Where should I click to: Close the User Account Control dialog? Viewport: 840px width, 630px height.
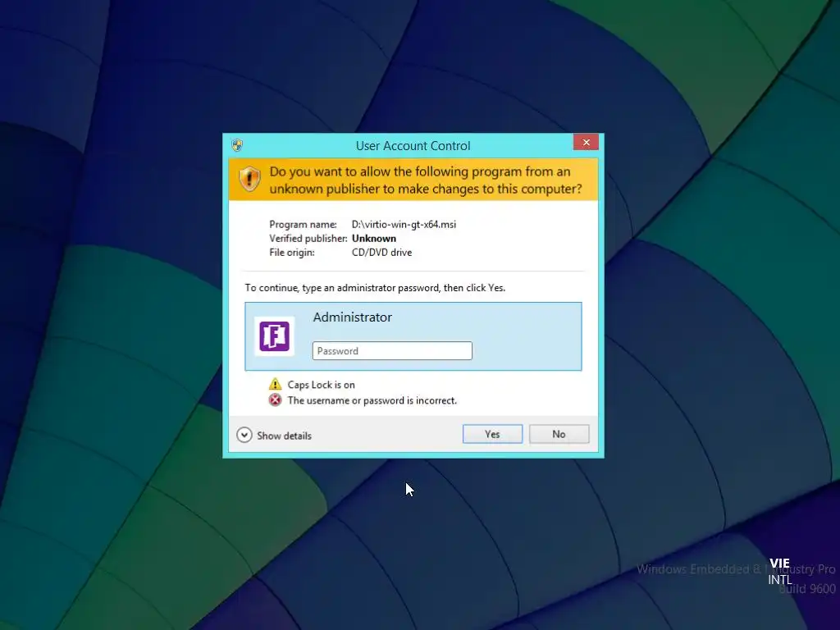click(x=586, y=142)
